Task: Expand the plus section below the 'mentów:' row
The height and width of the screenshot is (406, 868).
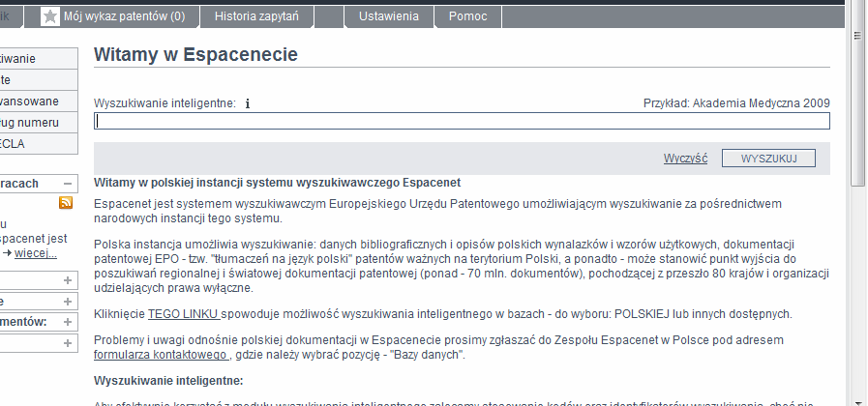Action: coord(68,343)
